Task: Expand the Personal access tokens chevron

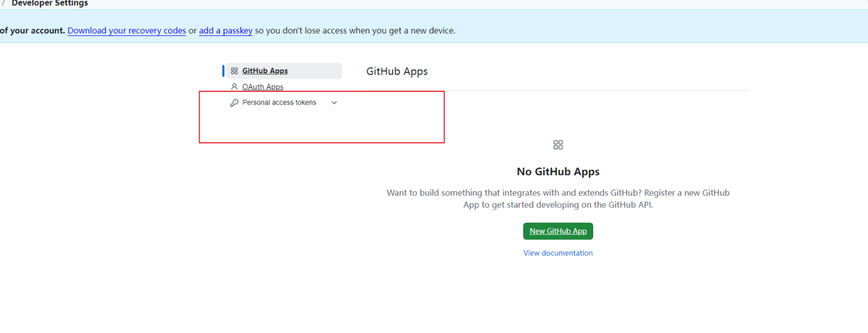Action: pos(334,103)
